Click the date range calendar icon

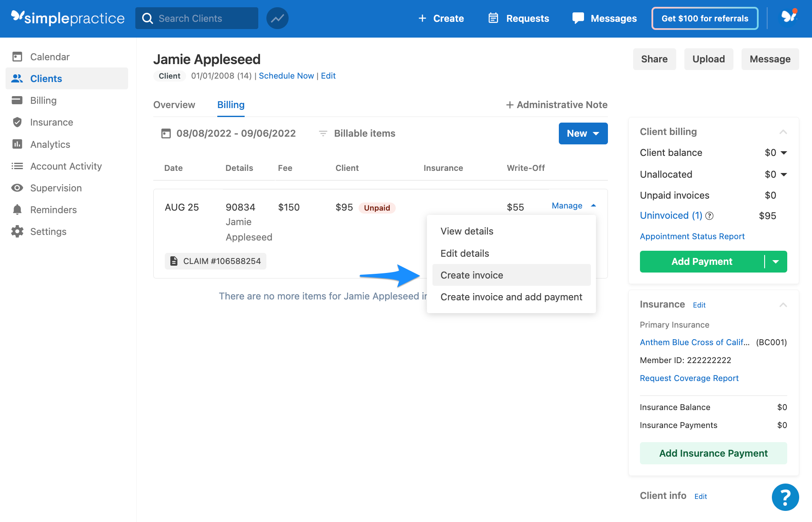pyautogui.click(x=166, y=134)
